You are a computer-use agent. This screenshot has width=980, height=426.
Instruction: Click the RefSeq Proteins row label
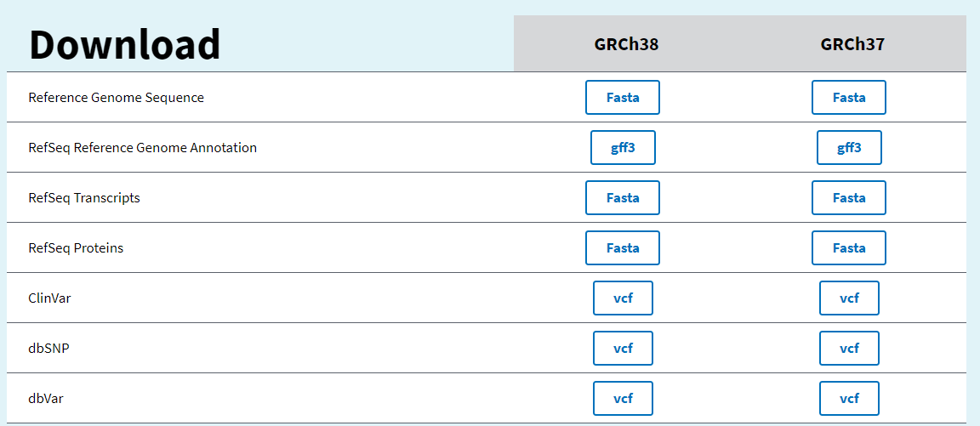[x=76, y=247]
